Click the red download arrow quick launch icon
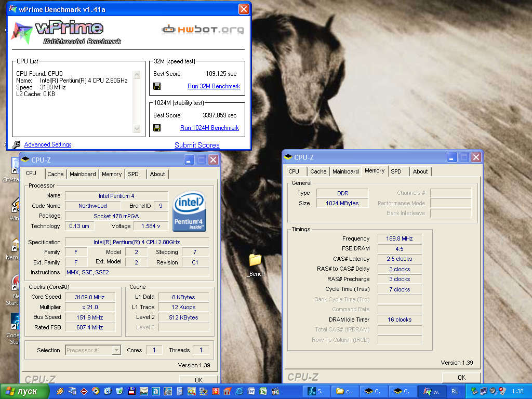 216,391
